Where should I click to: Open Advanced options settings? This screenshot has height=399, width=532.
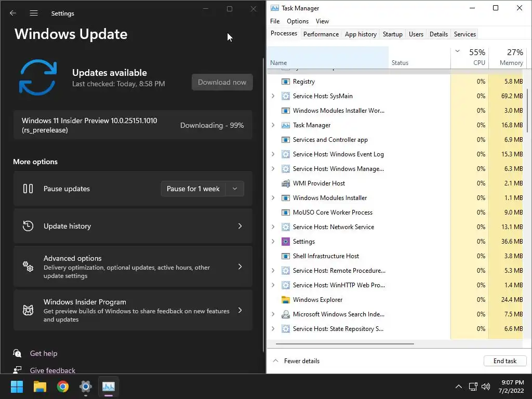[132, 267]
